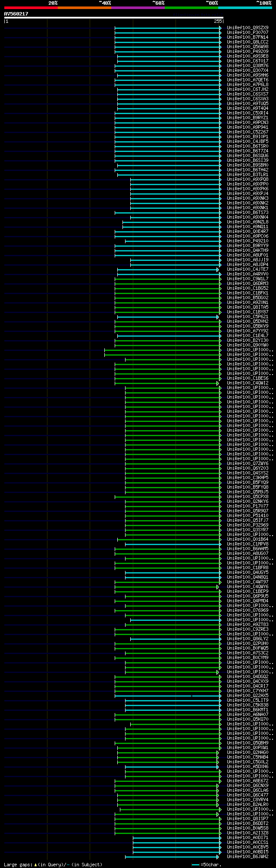This screenshot has width=276, height=868.
Task: Select the UniRef100_C1E4L7 label
Action: (x=248, y=335)
